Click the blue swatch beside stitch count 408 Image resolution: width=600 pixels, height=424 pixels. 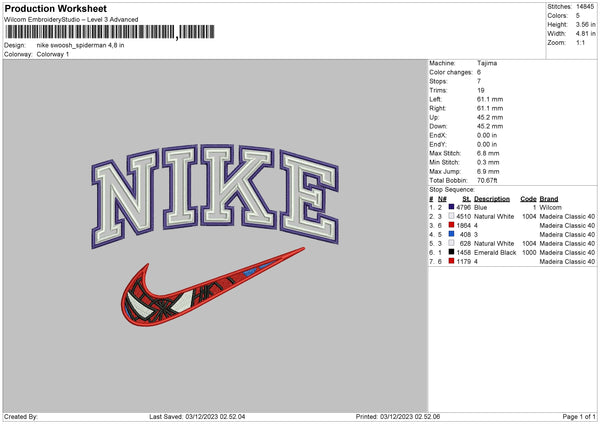[x=452, y=234]
